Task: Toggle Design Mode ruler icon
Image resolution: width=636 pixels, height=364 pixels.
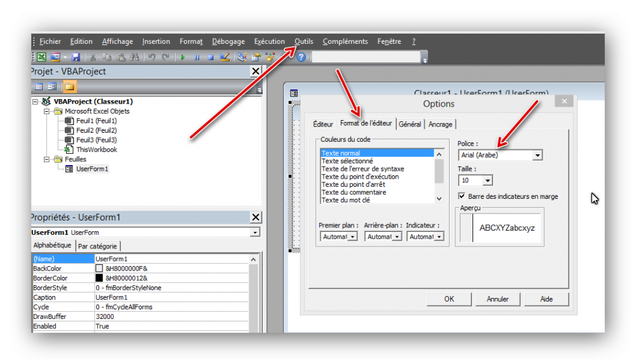Action: 224,57
